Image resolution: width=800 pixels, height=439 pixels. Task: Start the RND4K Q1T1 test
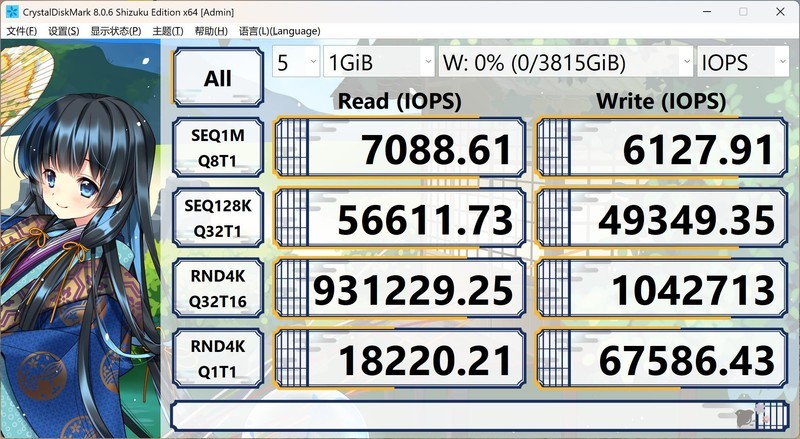click(x=218, y=359)
